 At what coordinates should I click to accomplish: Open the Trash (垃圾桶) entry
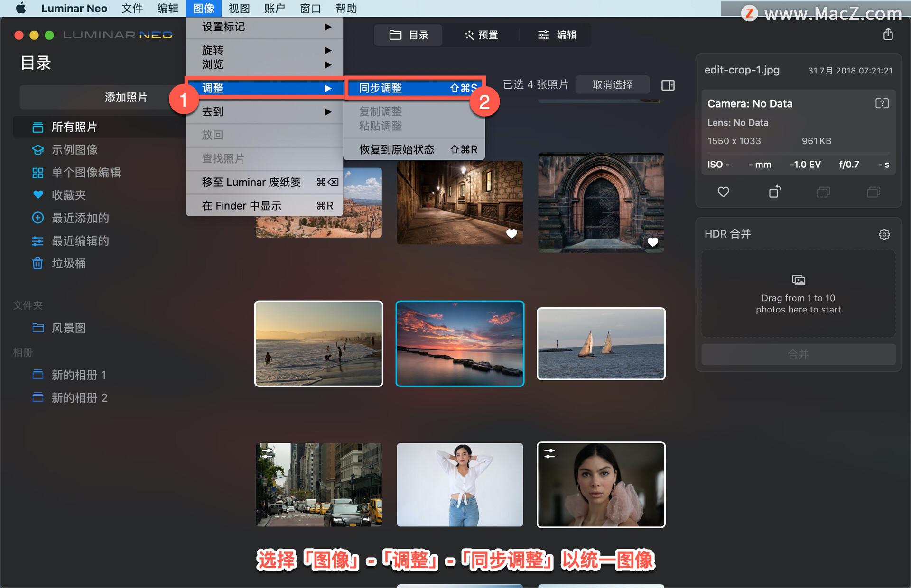69,263
